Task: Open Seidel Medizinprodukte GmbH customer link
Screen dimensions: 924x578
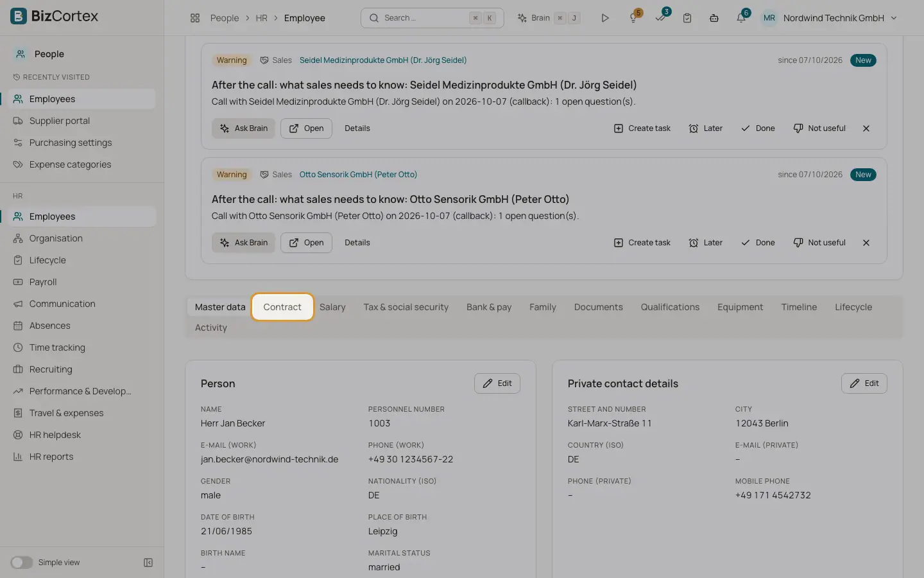Action: [383, 60]
